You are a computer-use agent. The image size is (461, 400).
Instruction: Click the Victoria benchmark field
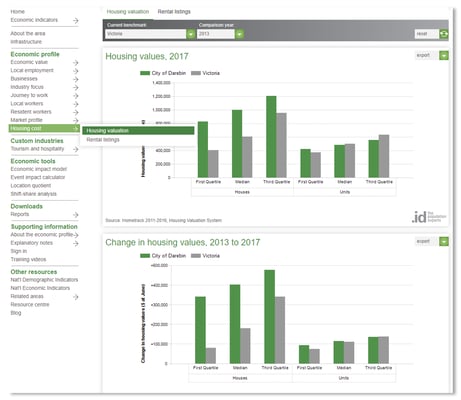click(x=146, y=34)
